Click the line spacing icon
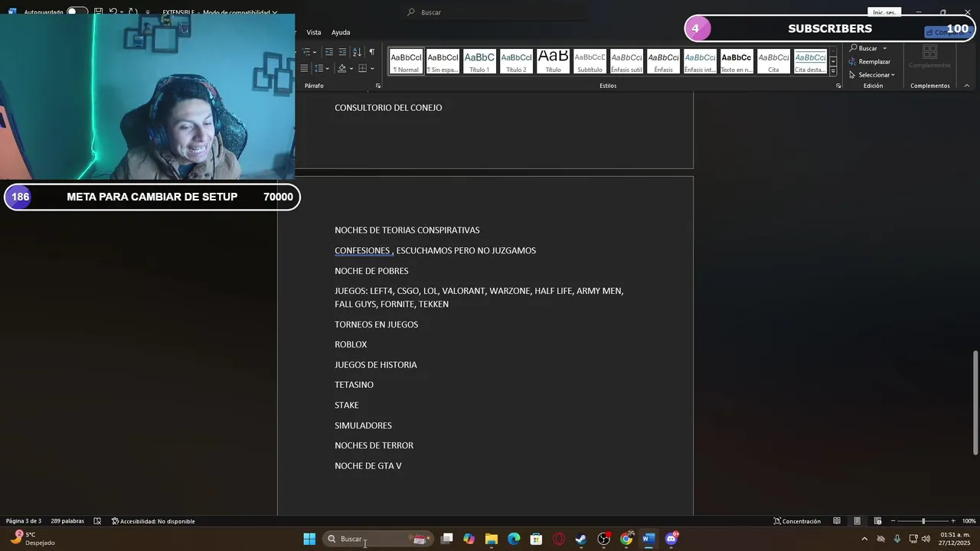This screenshot has width=980, height=551. 319,69
